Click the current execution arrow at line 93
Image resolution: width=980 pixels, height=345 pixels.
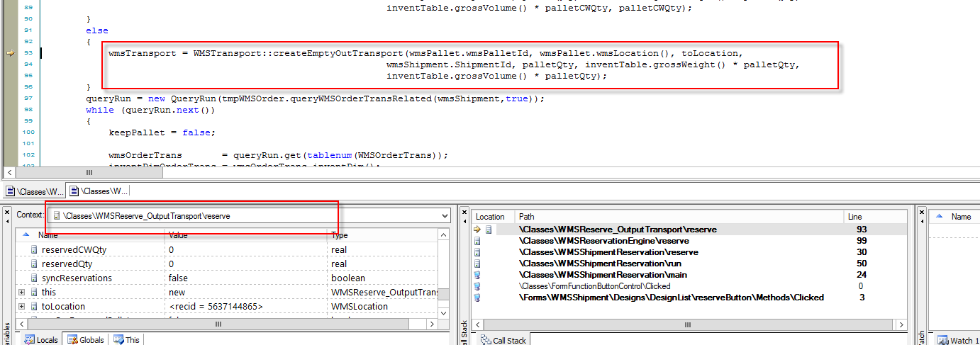pyautogui.click(x=11, y=52)
